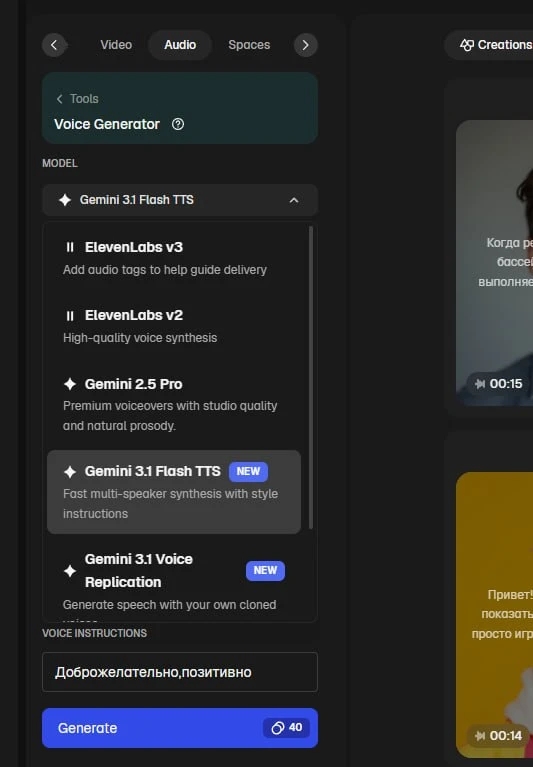The height and width of the screenshot is (767, 533).
Task: Click 'Generate speech with your own cloned' text
Action: 169,605
